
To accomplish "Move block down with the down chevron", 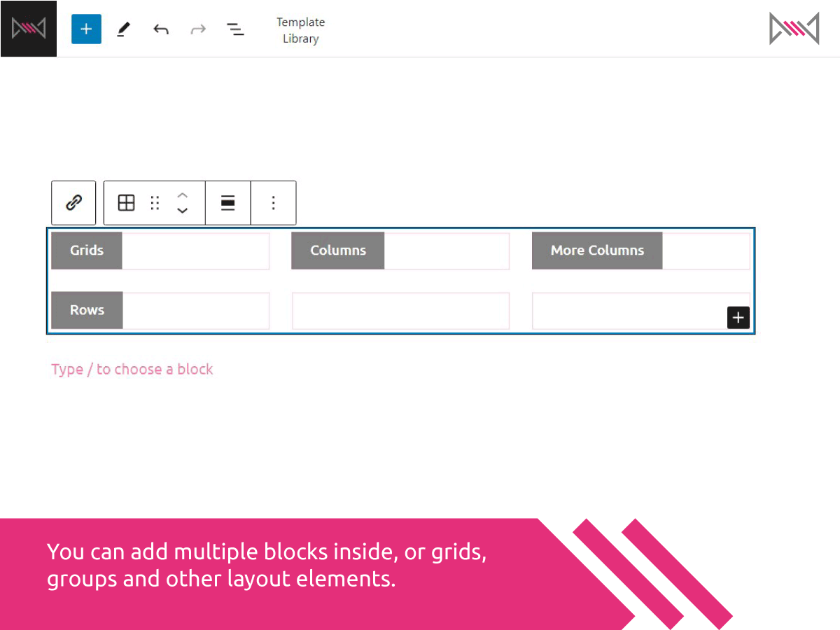I will [182, 211].
